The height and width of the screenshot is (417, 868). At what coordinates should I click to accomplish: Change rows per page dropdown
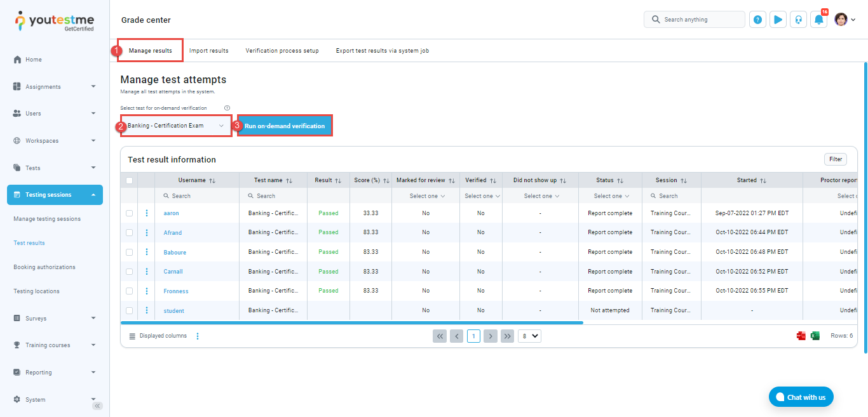pos(529,336)
